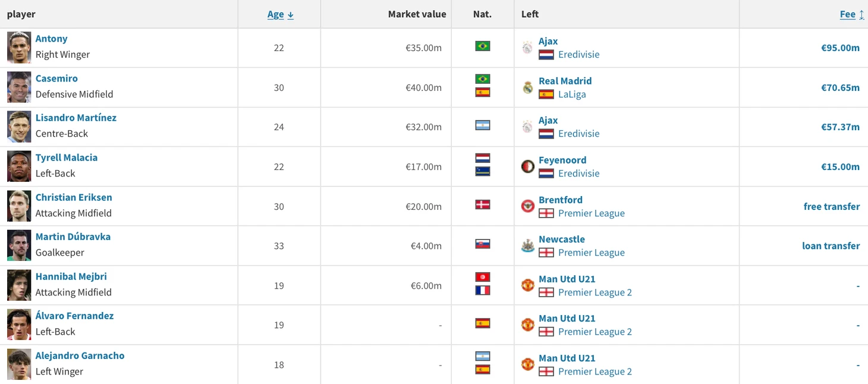Click the free transfer fee link
This screenshot has width=868, height=384.
point(832,206)
